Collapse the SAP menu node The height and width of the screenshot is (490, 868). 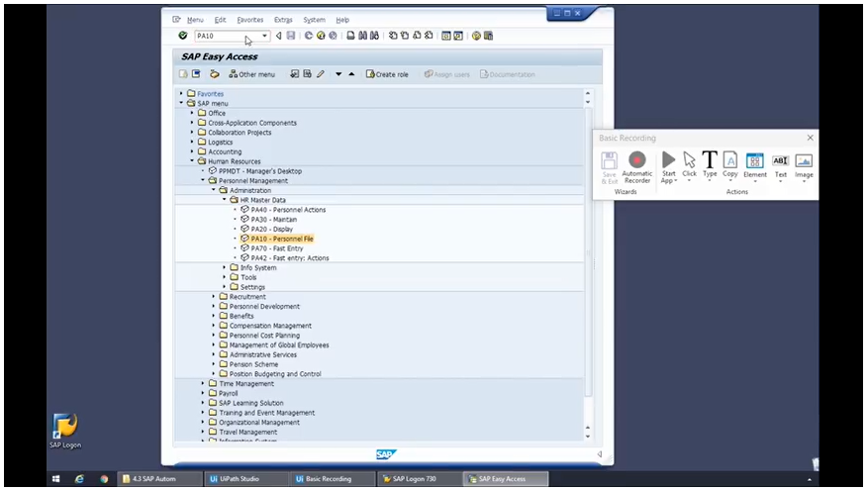[181, 103]
